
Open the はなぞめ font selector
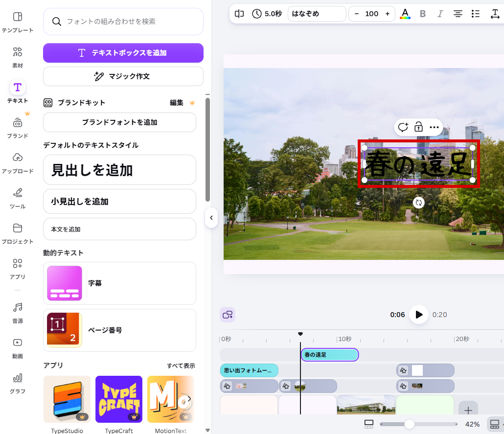tap(317, 14)
